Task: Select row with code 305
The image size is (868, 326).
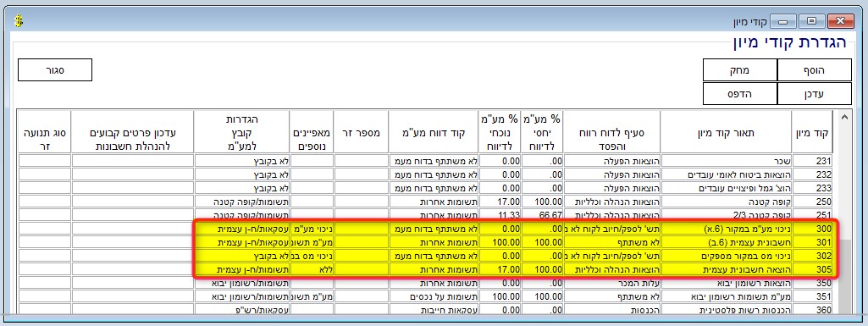Action: tap(426, 269)
